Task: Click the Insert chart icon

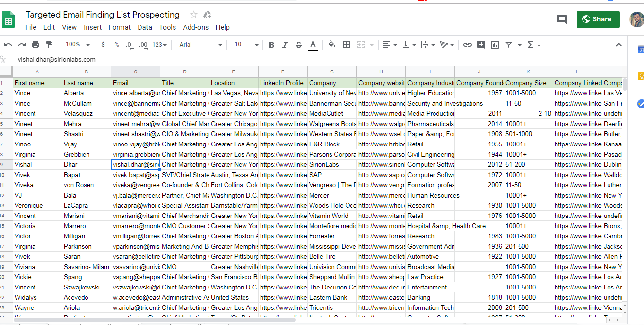Action: click(495, 45)
